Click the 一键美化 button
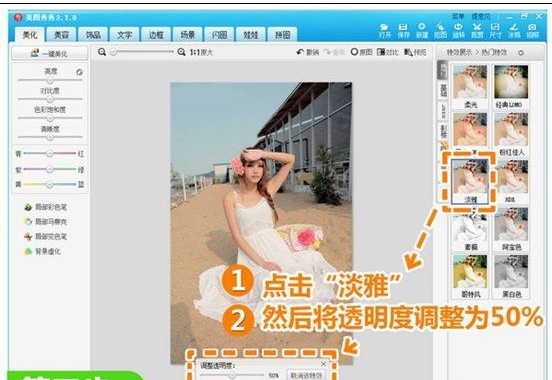Screen dimensions: 552x380 [x=50, y=54]
